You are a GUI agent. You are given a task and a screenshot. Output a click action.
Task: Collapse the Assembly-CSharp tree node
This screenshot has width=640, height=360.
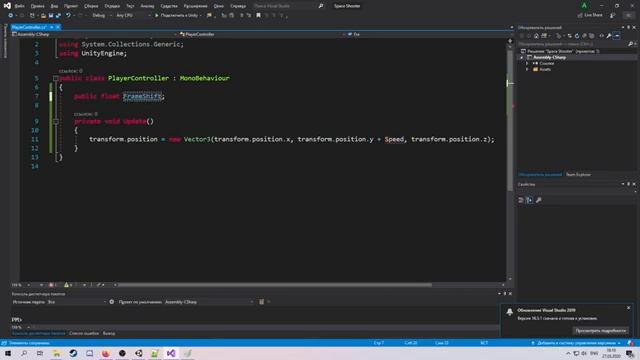point(521,58)
